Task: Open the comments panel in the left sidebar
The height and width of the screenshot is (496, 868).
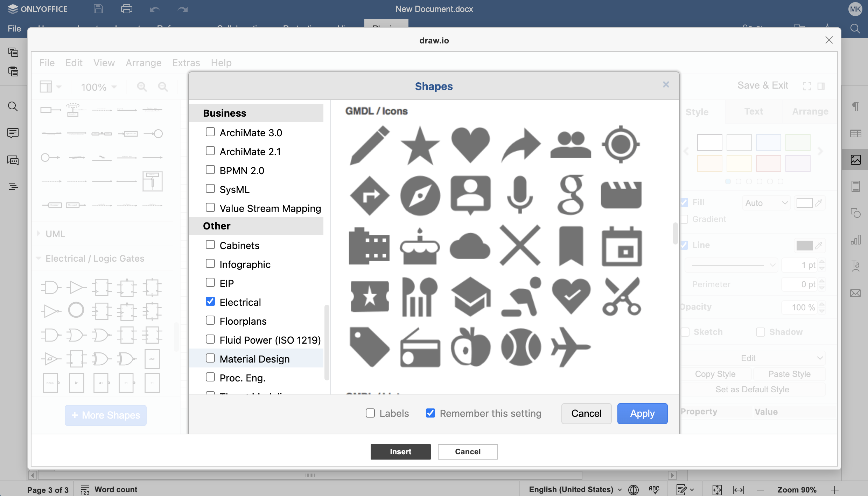Action: 13,133
